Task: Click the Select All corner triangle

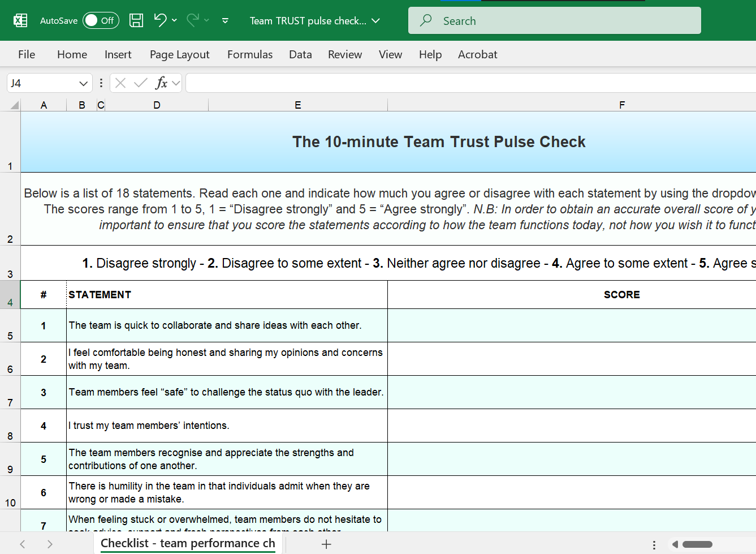Action: (14, 105)
